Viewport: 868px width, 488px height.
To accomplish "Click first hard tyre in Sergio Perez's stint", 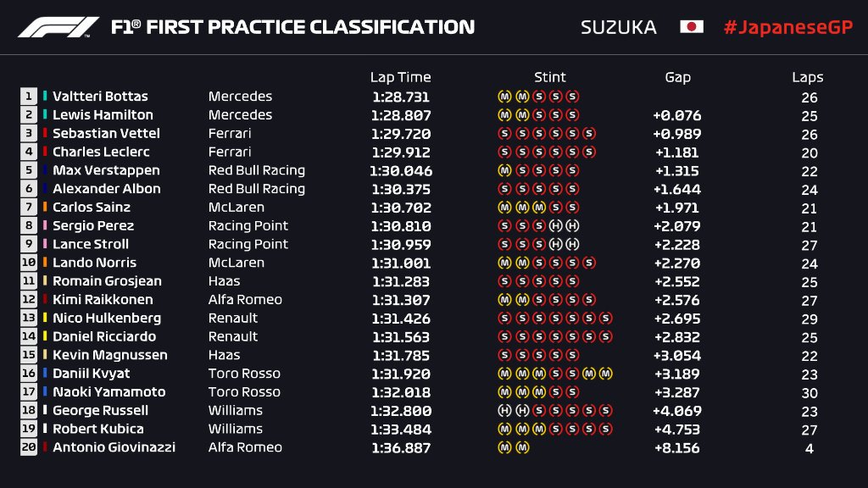I will [555, 226].
